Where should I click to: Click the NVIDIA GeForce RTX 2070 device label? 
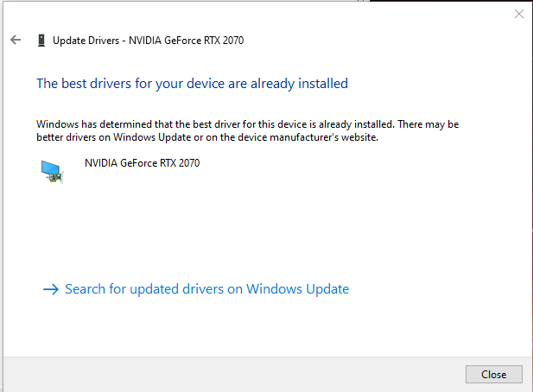click(142, 163)
